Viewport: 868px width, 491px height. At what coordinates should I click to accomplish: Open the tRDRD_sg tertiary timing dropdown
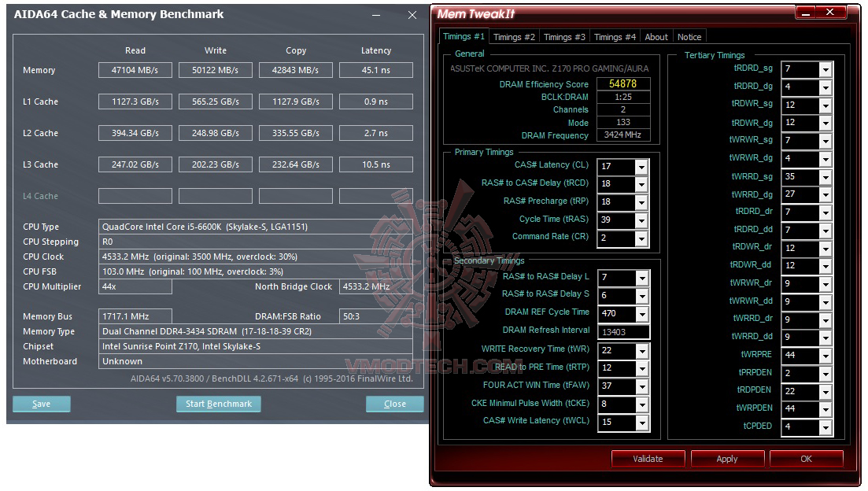pyautogui.click(x=826, y=69)
